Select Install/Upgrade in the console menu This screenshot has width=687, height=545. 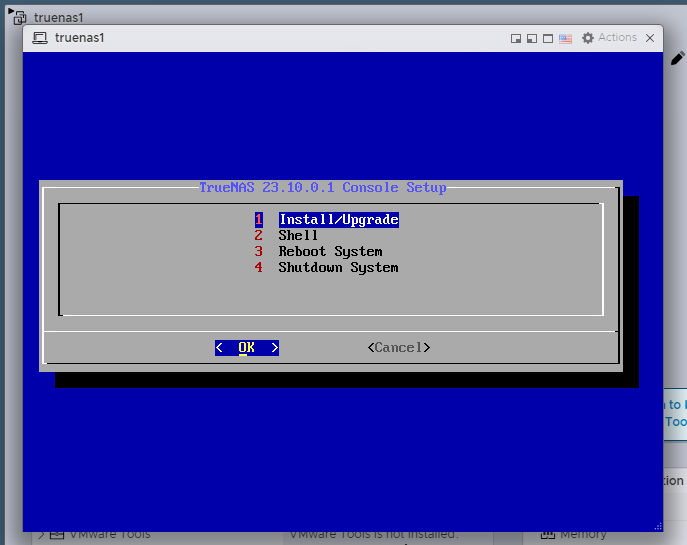click(338, 219)
